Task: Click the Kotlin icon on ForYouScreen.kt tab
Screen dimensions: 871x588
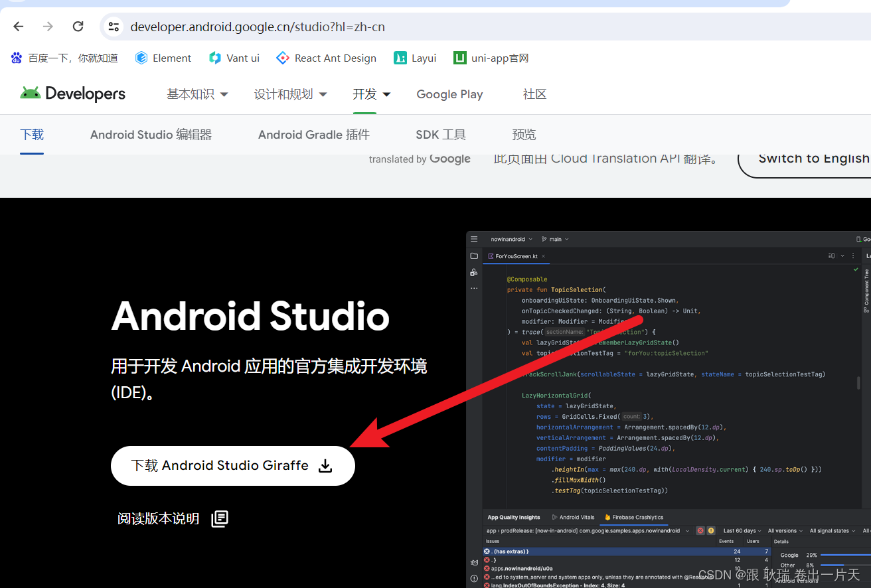Action: (x=491, y=256)
